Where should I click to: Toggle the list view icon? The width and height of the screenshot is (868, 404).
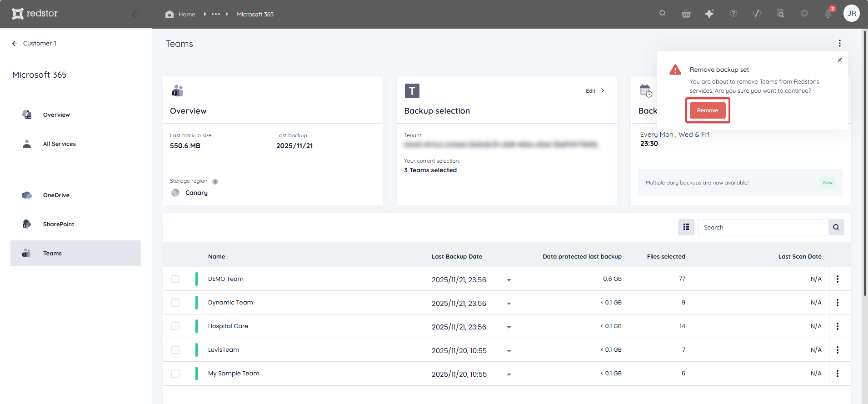coord(686,227)
